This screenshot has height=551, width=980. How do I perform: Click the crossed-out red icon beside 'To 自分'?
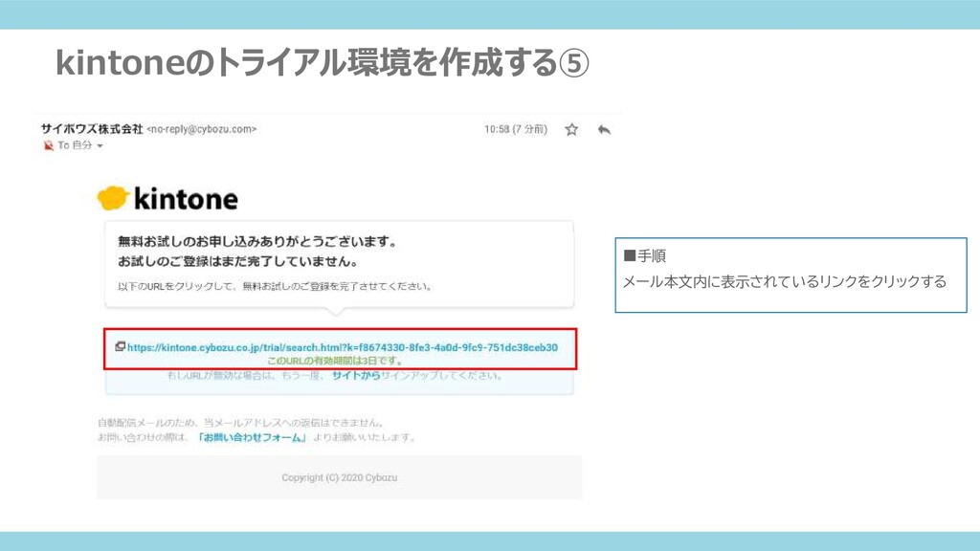coord(48,145)
